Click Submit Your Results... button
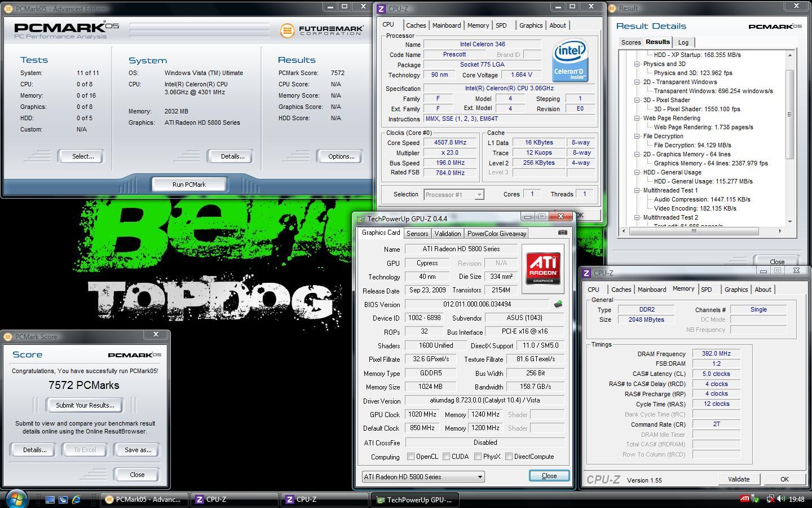This screenshot has height=508, width=812. click(85, 405)
